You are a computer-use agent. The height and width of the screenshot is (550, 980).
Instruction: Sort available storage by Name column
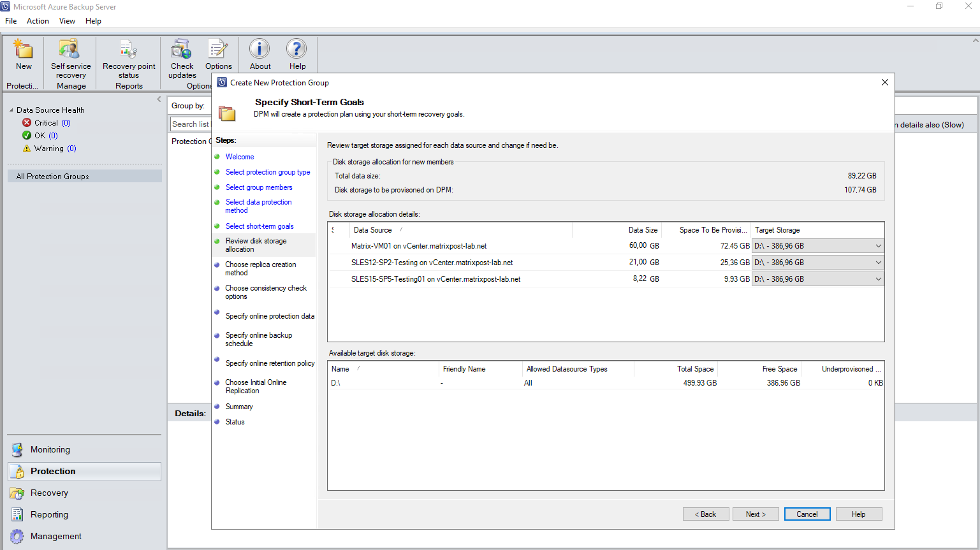coord(383,369)
